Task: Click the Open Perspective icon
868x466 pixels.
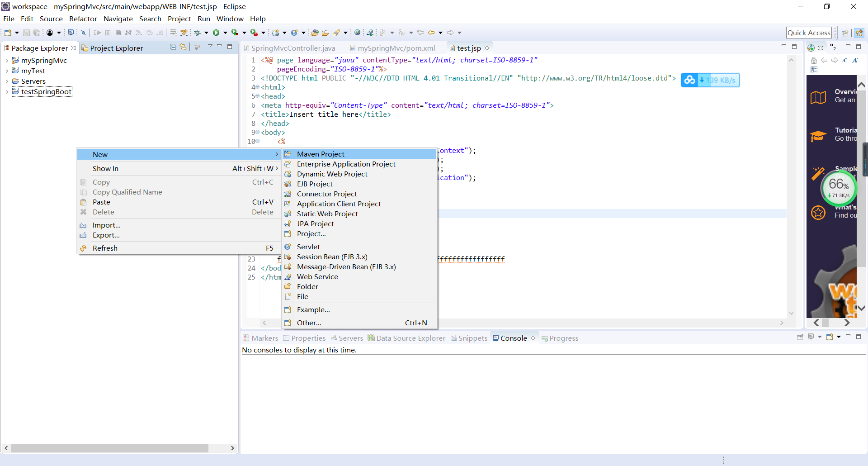Action: pos(844,33)
